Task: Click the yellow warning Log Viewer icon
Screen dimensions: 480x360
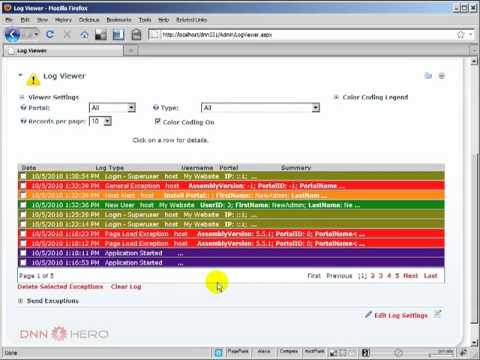Action: [33, 79]
